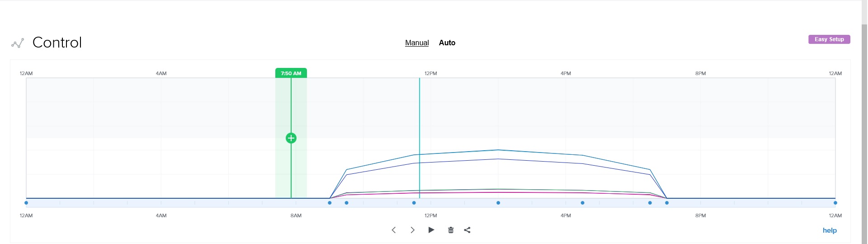Switch to Auto mode

click(447, 43)
